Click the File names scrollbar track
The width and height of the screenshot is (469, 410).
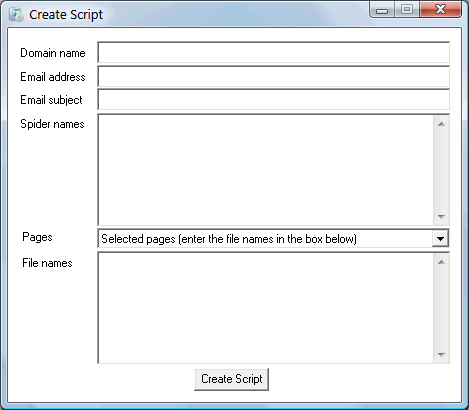[x=441, y=308]
